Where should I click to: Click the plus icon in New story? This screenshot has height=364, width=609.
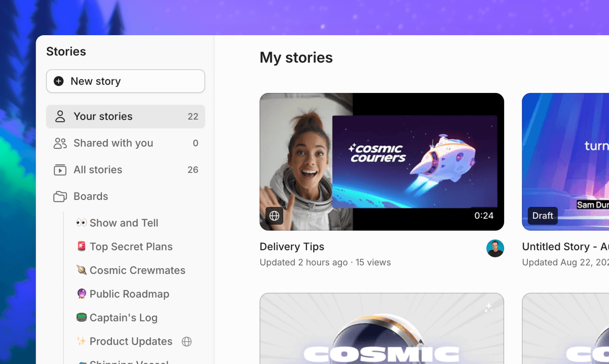[59, 81]
